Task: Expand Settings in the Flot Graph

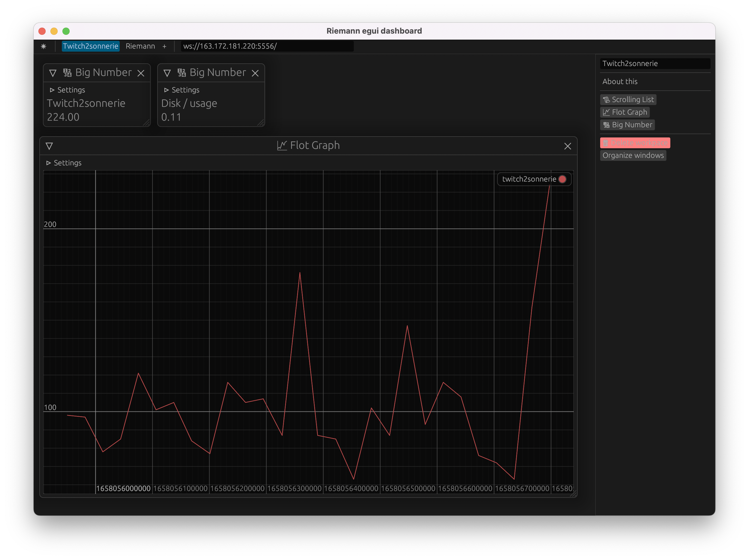Action: pyautogui.click(x=64, y=163)
